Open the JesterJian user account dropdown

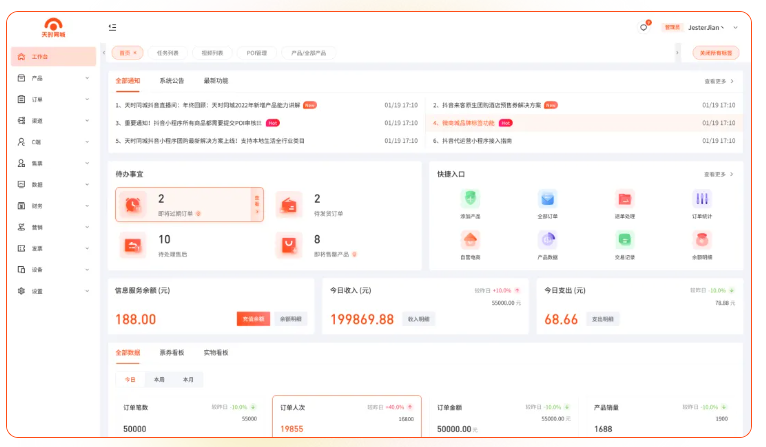(712, 27)
